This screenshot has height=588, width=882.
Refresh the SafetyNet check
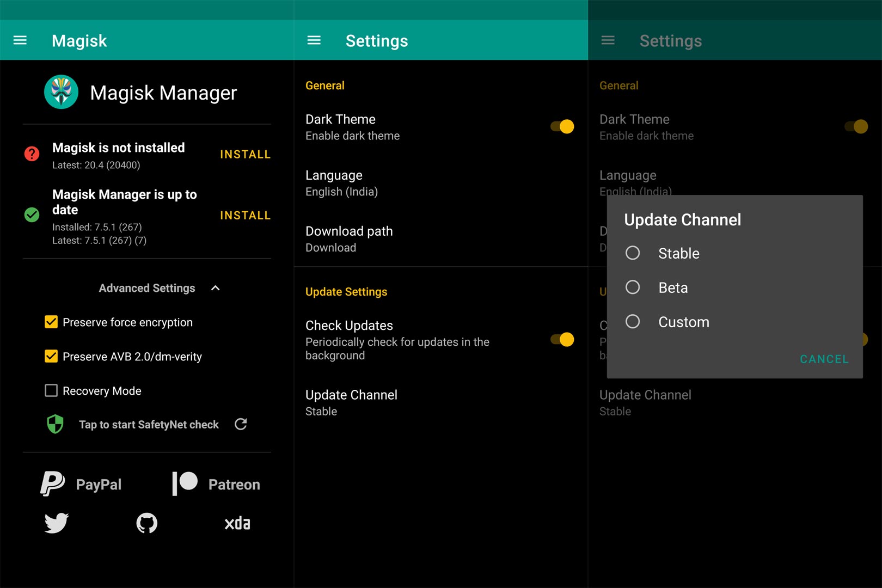[x=241, y=424]
